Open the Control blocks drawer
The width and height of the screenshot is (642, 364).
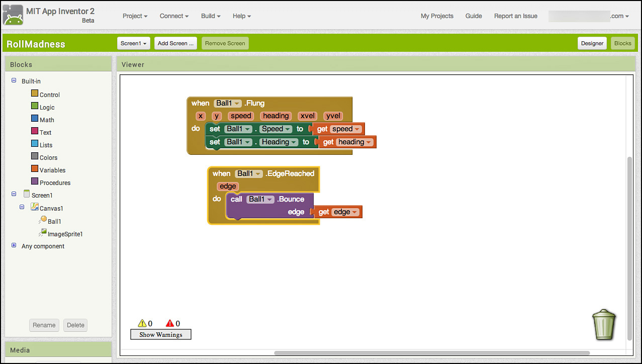[49, 94]
